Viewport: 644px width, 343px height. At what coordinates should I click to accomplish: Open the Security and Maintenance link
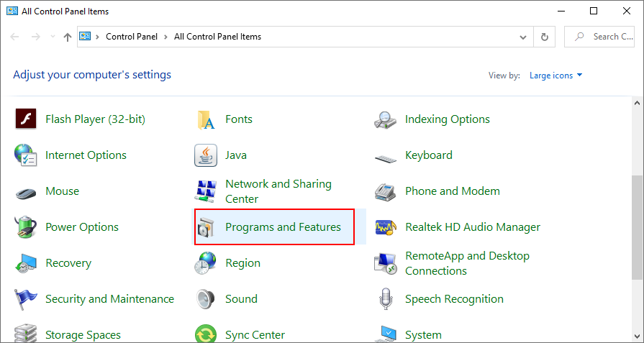point(109,299)
